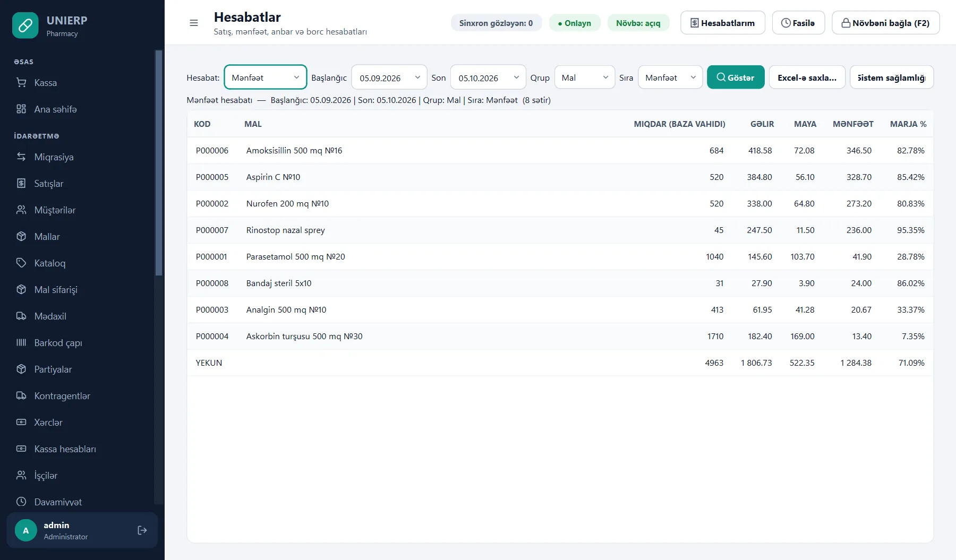
Task: Expand the Sıra sort order dropdown
Action: [670, 77]
